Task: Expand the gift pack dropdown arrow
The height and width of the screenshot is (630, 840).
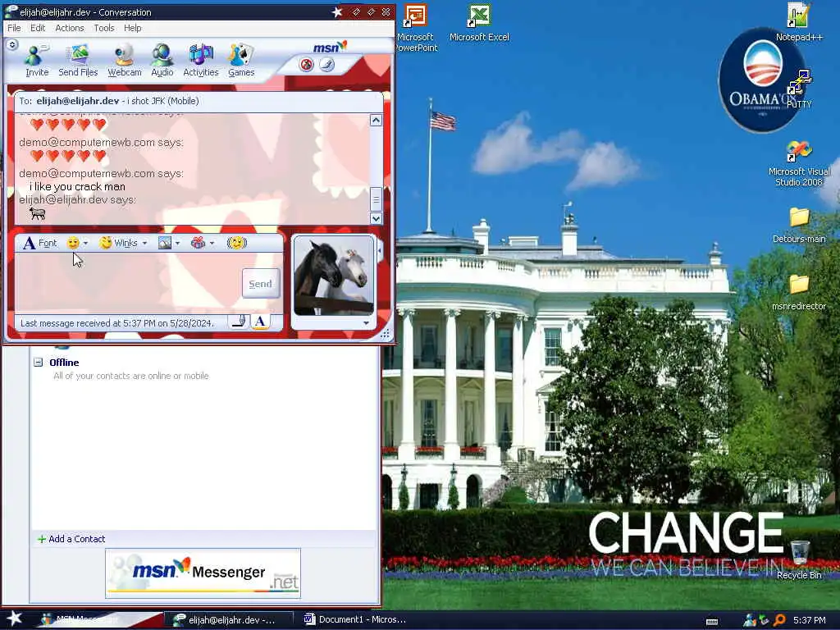Action: tap(212, 243)
